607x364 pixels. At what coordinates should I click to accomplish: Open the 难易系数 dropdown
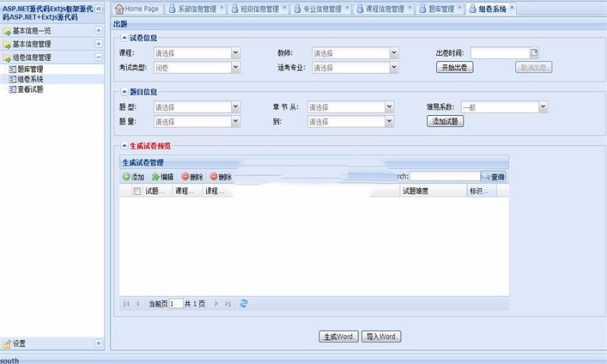[x=543, y=107]
